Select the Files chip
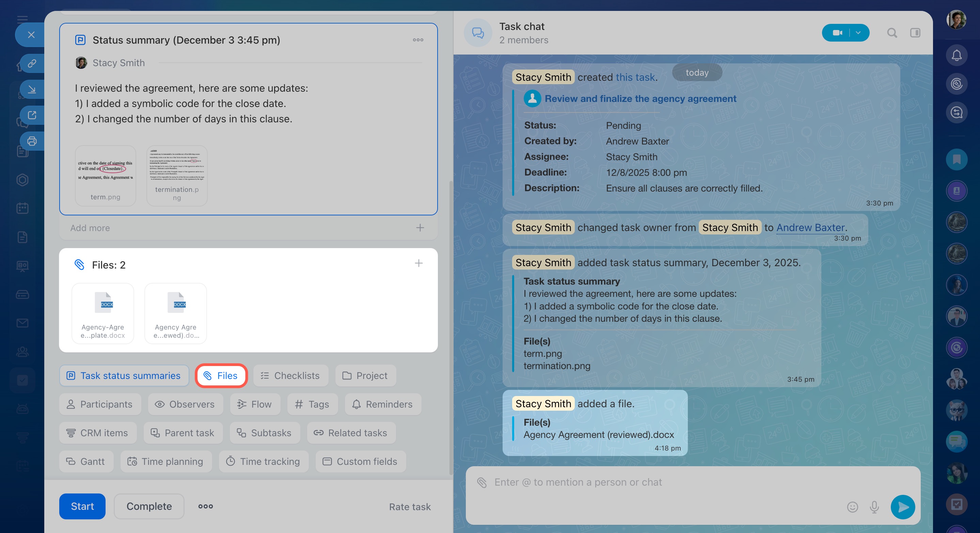Image resolution: width=980 pixels, height=533 pixels. [x=221, y=376]
